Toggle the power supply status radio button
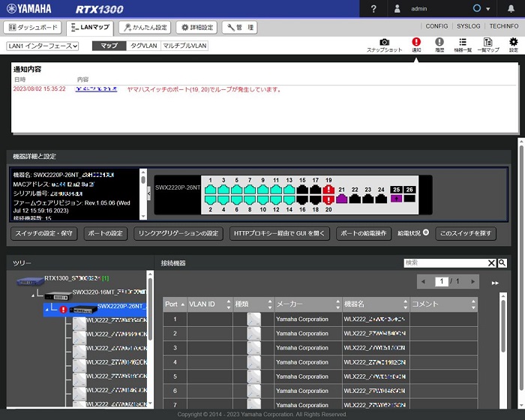This screenshot has width=525, height=420. coord(426,232)
